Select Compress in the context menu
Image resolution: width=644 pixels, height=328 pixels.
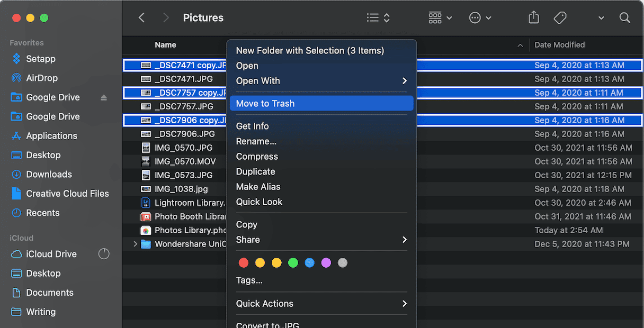click(x=257, y=157)
